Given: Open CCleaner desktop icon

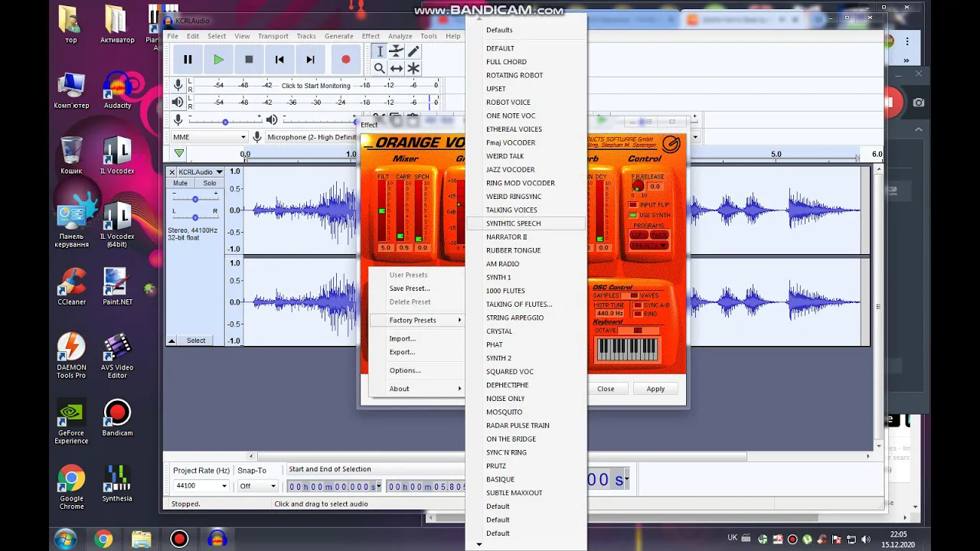Looking at the screenshot, I should (x=71, y=286).
